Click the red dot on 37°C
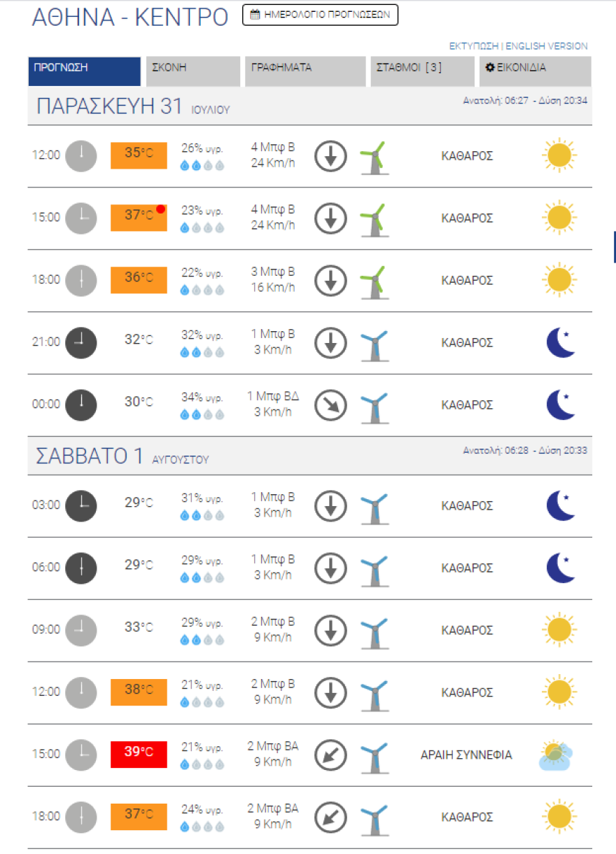The image size is (616, 854). (161, 209)
